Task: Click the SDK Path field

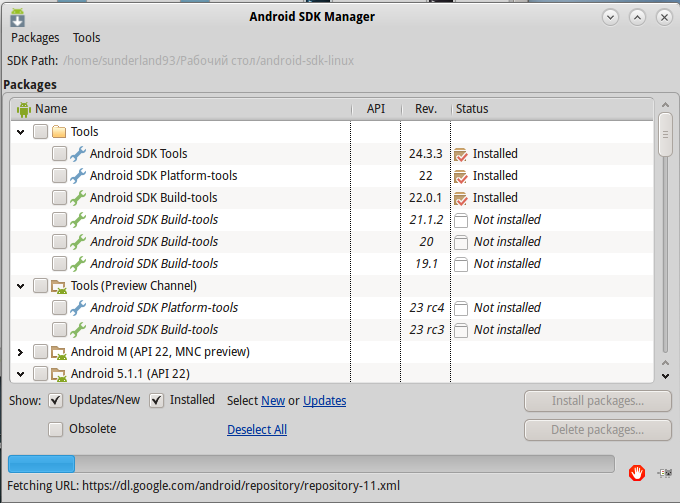Action: click(209, 61)
